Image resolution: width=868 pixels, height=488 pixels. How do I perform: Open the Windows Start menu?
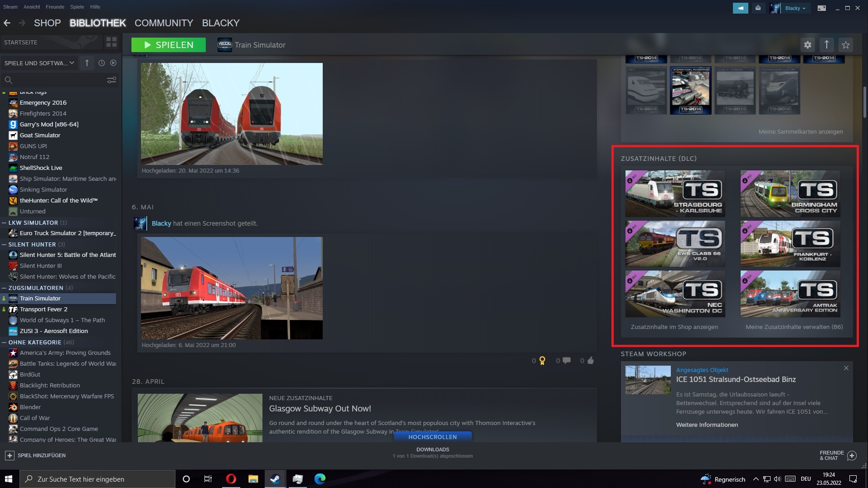9,479
